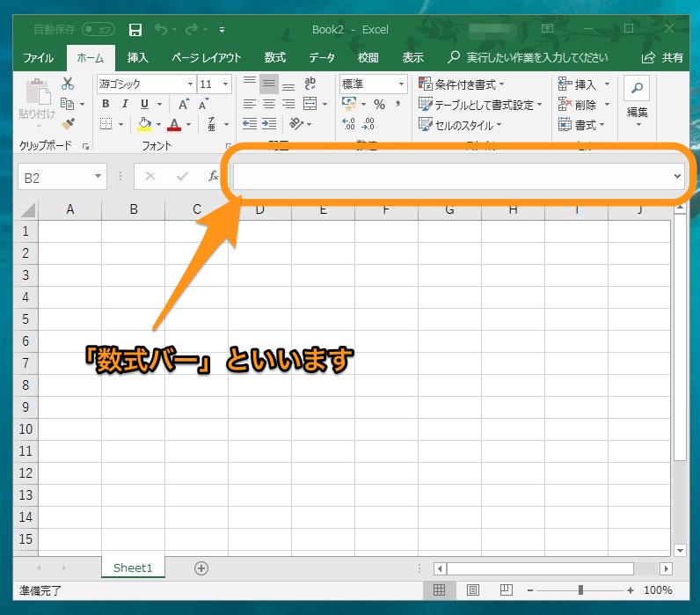Screen dimensions: 700x615
Task: Click the 書式 cells format button
Action: coord(581,125)
